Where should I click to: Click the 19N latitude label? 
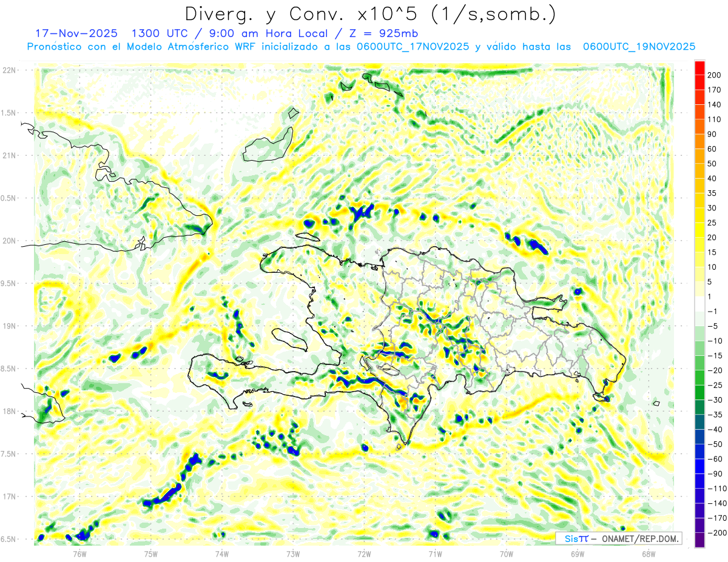[9, 326]
